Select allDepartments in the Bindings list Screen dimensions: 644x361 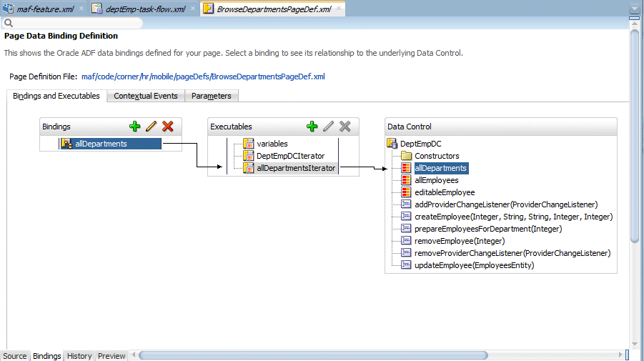[111, 144]
